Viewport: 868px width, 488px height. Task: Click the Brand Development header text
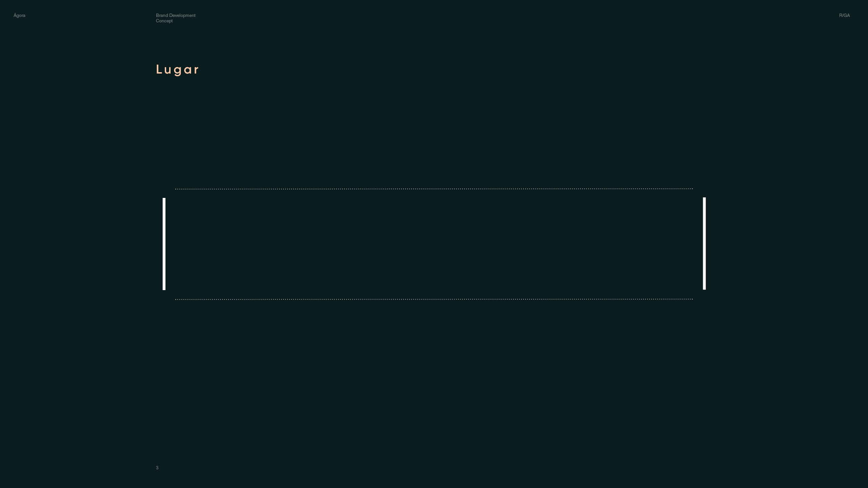176,15
